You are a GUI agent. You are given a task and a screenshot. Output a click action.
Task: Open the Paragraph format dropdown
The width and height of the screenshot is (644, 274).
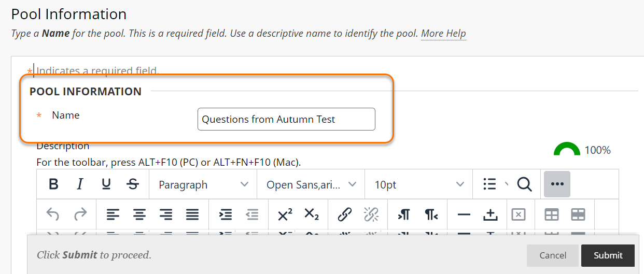203,184
